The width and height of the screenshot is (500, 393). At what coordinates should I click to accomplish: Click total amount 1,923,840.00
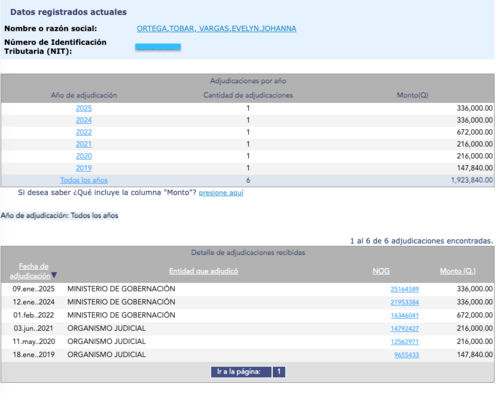click(472, 180)
